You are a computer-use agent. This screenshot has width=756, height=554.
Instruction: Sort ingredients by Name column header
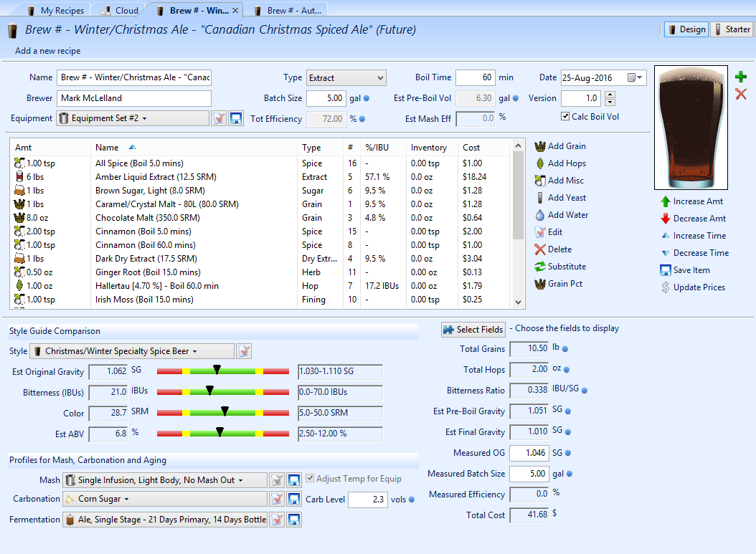(x=194, y=148)
